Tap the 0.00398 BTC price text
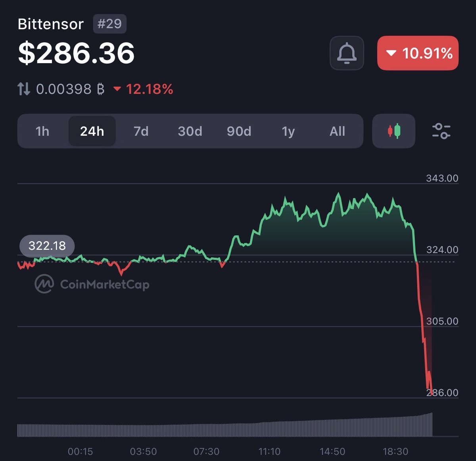Viewport: 476px width, 461px height. pyautogui.click(x=70, y=89)
